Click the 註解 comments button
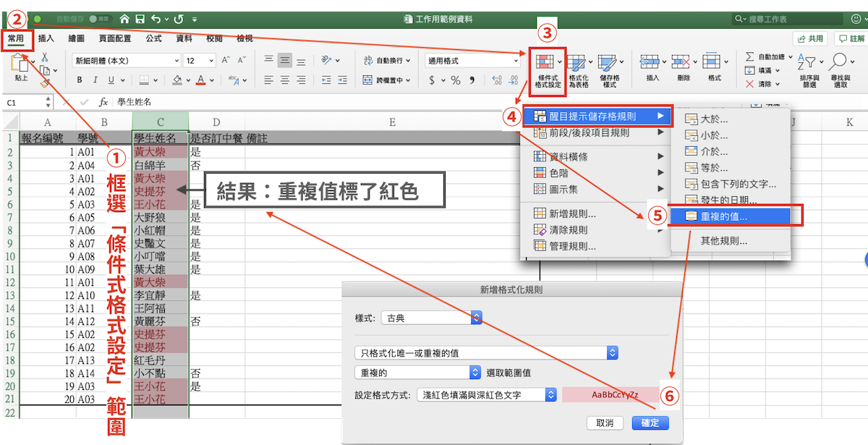 click(x=851, y=38)
